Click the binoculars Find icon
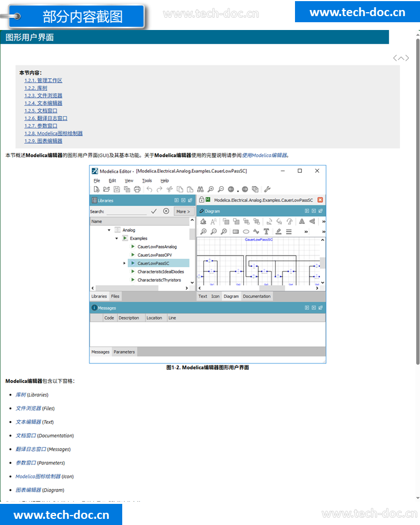 201,189
